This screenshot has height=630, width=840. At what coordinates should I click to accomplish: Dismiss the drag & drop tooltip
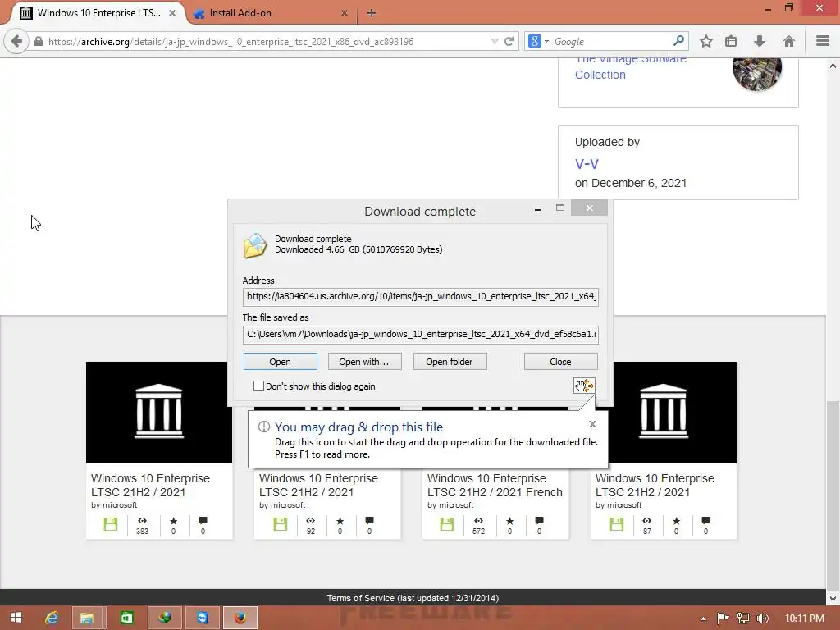(x=592, y=424)
